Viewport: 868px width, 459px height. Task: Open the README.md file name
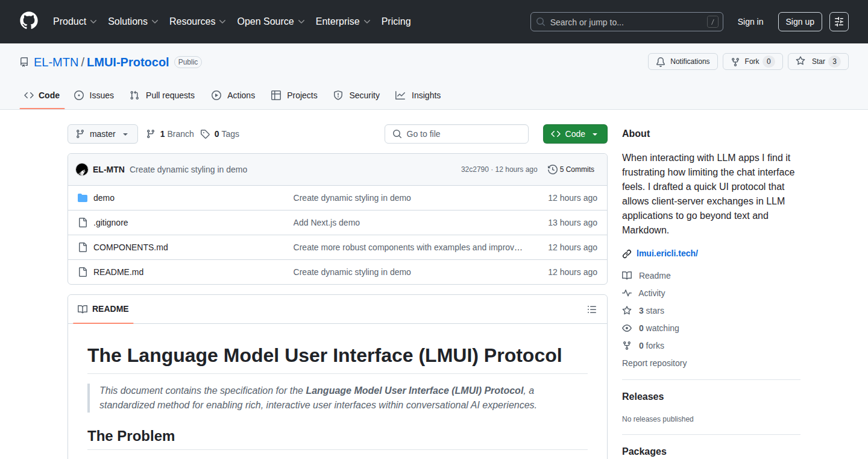[x=119, y=272]
